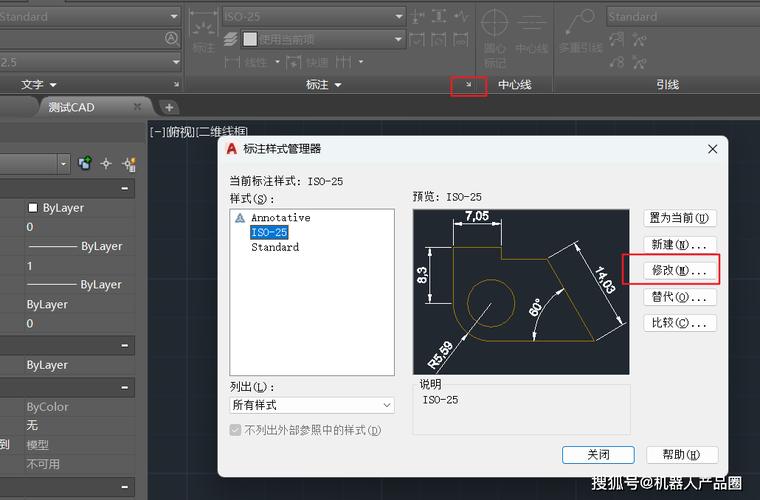Select the Annotative style in list
Image resolution: width=760 pixels, height=500 pixels.
[x=280, y=217]
